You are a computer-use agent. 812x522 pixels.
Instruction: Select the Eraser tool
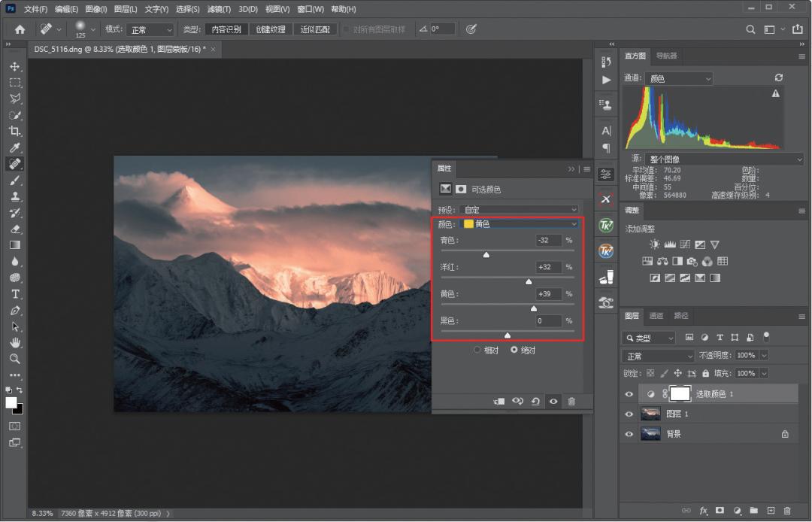(14, 229)
